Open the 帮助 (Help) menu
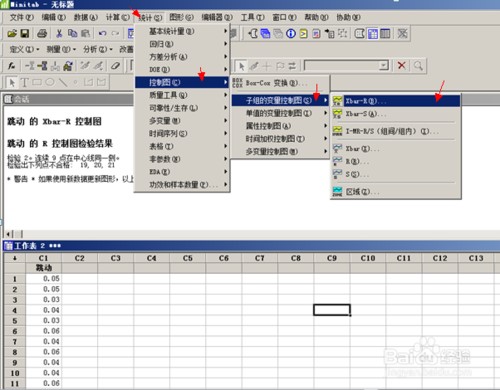Viewport: 500px width, 390px height. click(316, 17)
